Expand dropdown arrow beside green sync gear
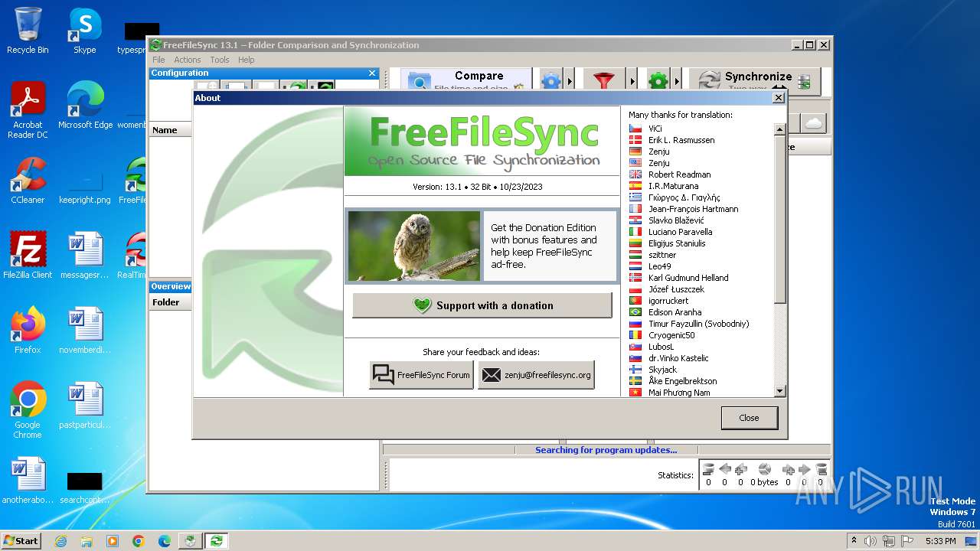 [677, 80]
